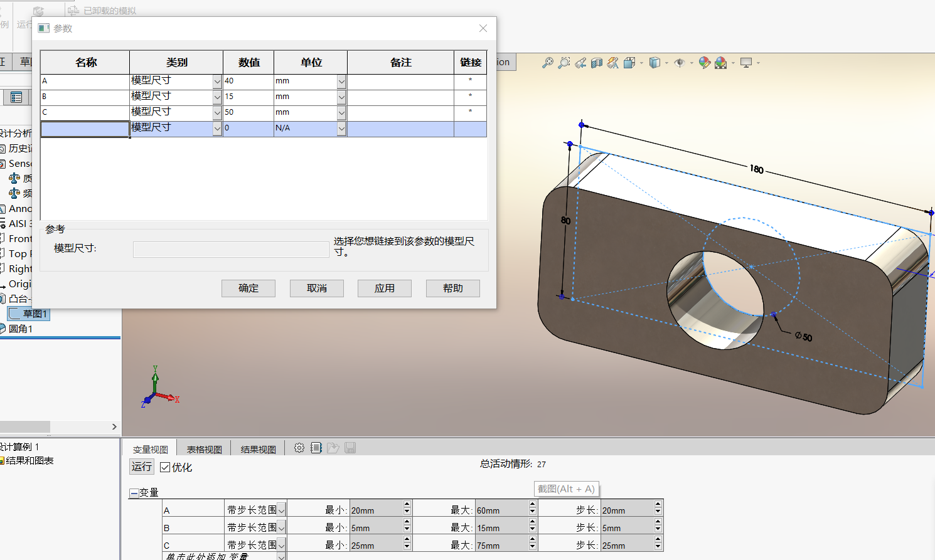Click the value field of parameter C
The image size is (935, 560).
(248, 112)
